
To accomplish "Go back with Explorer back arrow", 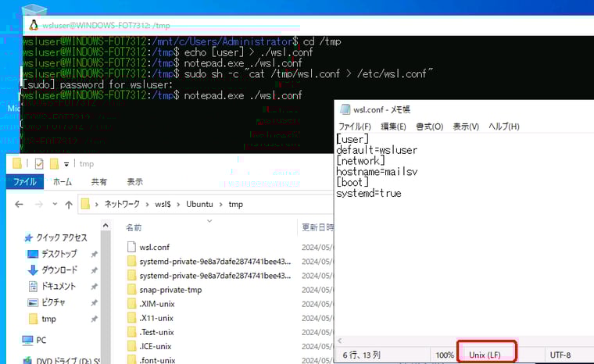I will (19, 205).
